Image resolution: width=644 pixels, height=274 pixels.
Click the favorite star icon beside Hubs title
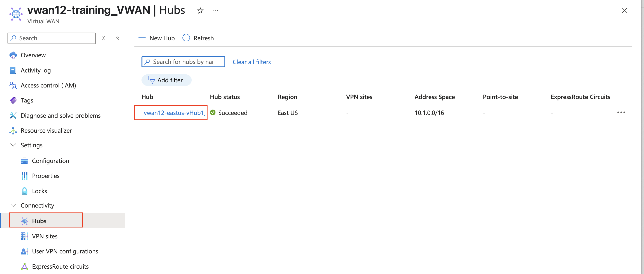click(x=200, y=11)
